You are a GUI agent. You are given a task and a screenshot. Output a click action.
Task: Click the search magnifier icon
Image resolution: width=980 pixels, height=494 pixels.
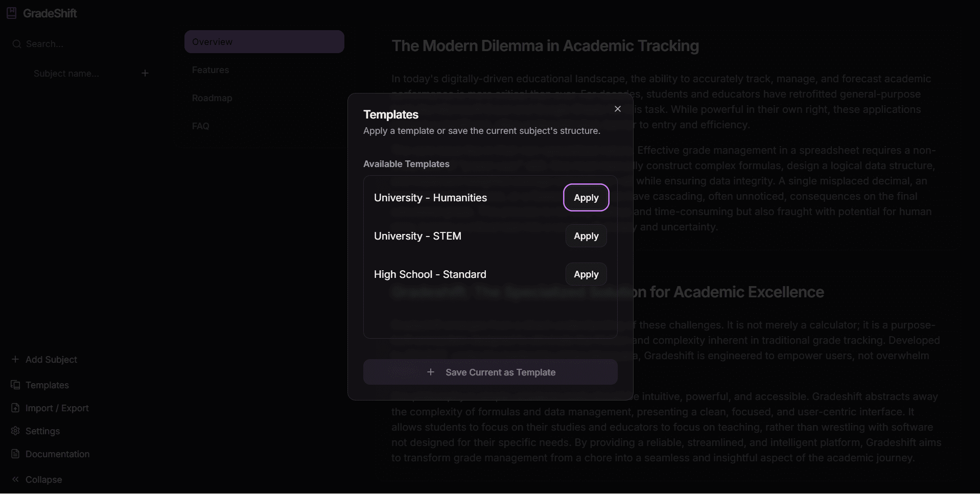tap(17, 44)
